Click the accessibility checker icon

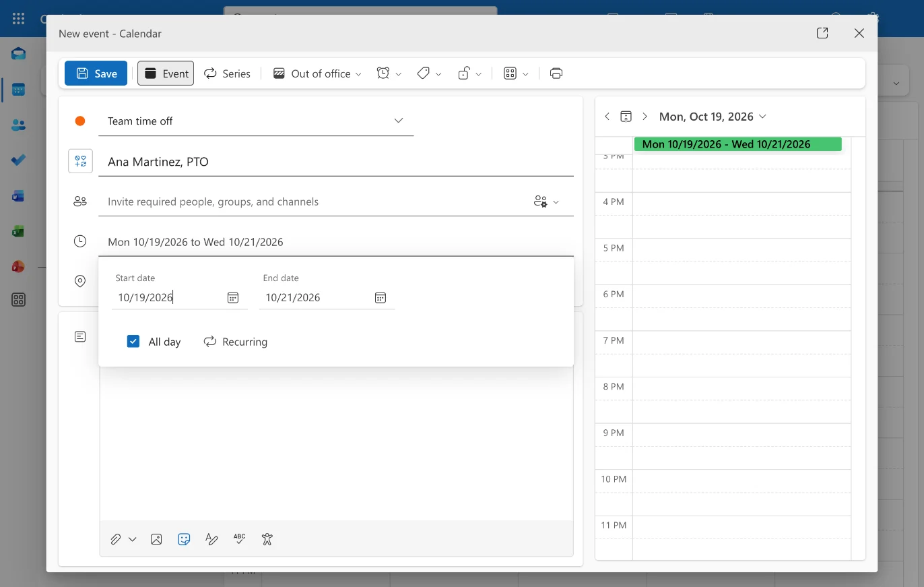[267, 539]
